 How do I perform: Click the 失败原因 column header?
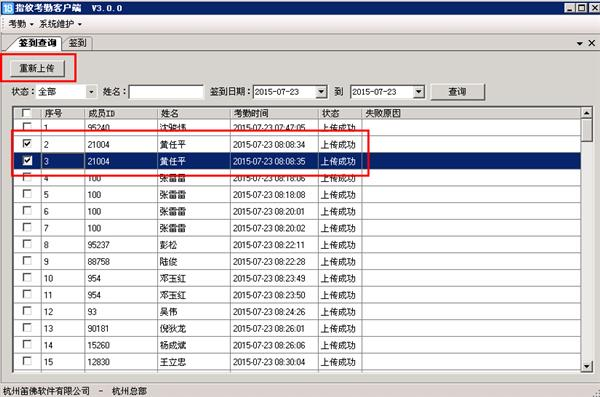471,113
